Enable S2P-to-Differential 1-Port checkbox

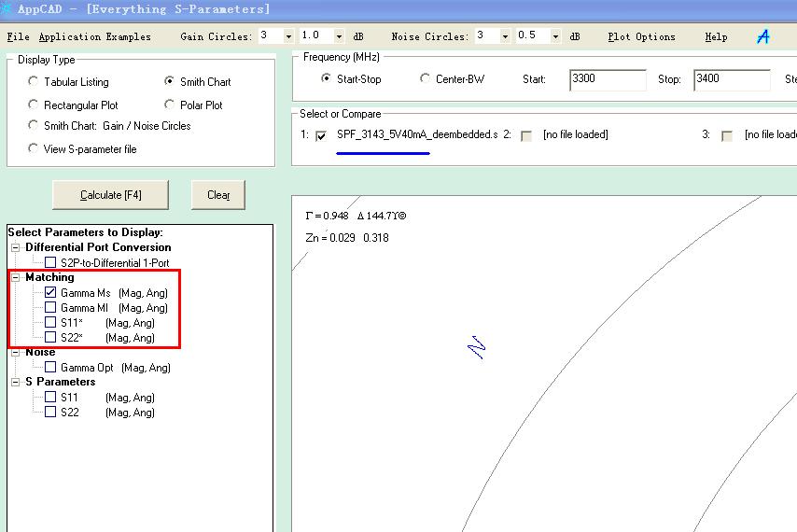[50, 262]
